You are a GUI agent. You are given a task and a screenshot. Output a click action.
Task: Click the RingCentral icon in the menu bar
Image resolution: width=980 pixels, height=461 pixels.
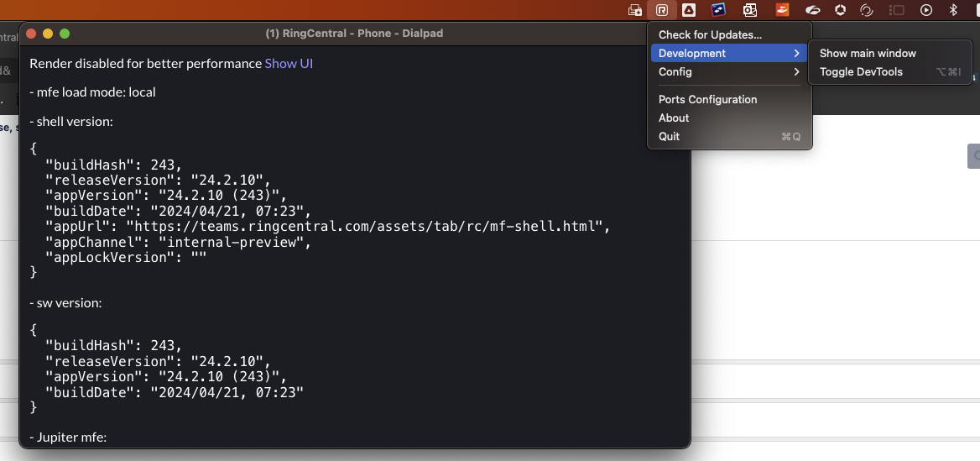(x=662, y=10)
